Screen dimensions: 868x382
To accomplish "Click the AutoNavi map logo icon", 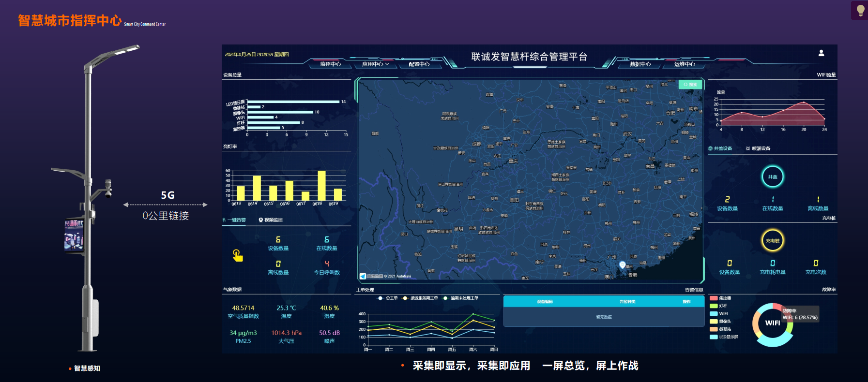I will click(363, 276).
